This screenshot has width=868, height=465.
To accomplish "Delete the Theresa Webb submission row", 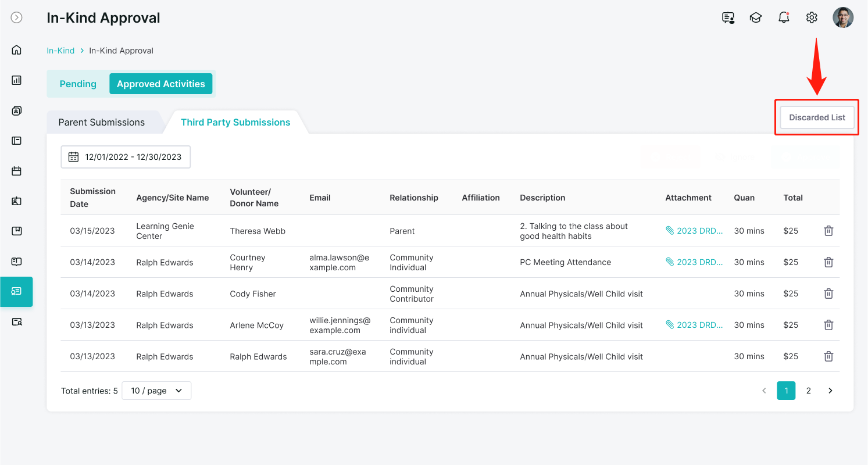I will pyautogui.click(x=828, y=231).
